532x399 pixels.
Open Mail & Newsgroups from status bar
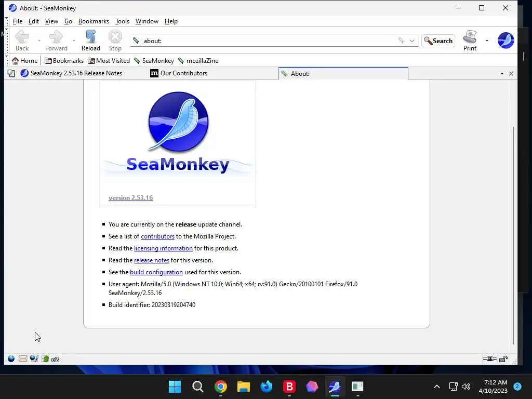point(23,358)
